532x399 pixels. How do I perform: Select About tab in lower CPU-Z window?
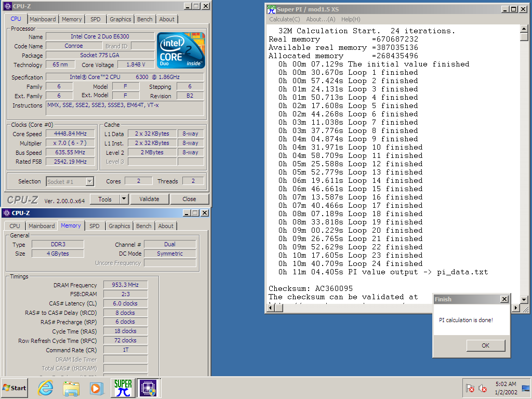166,226
